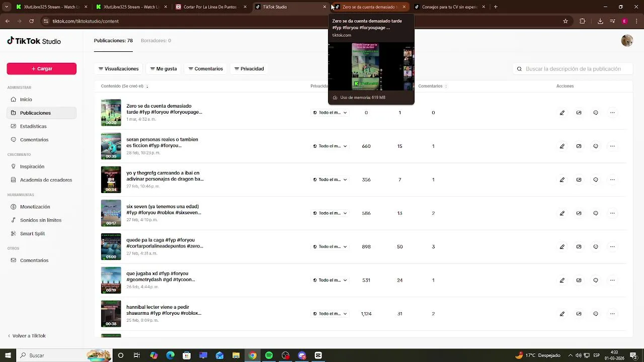Open Sonidos sin límites

pos(41,220)
